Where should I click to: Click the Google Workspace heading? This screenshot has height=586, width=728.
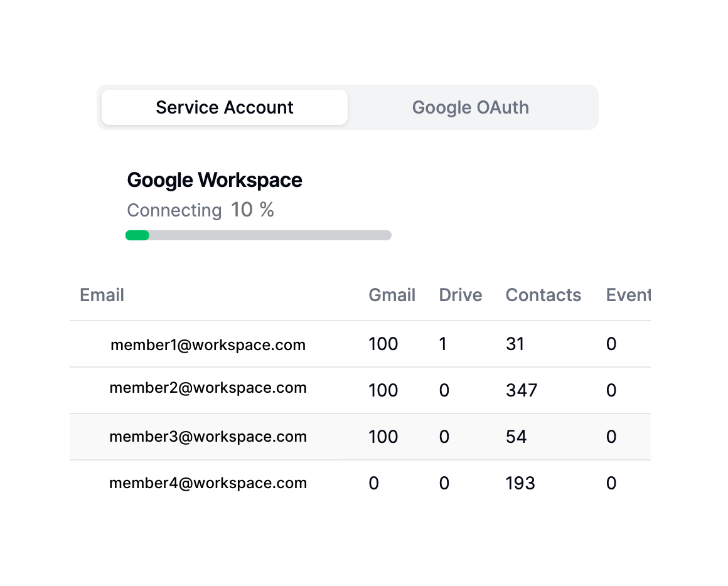click(x=215, y=180)
